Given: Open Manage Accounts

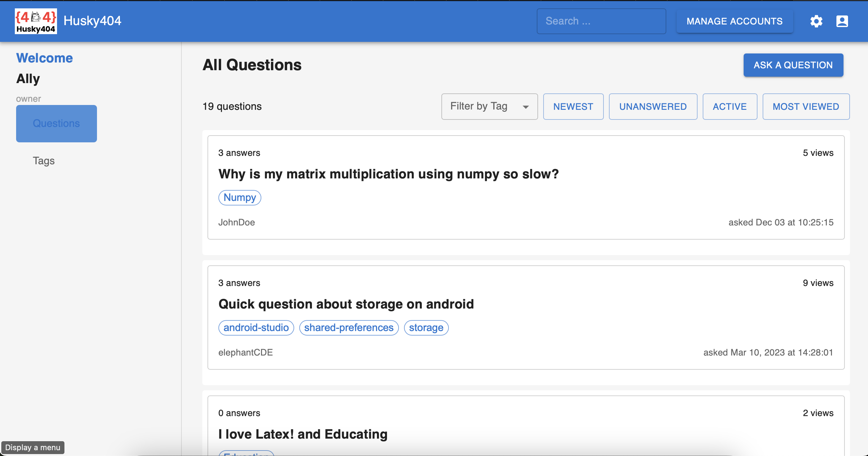Looking at the screenshot, I should pyautogui.click(x=734, y=21).
